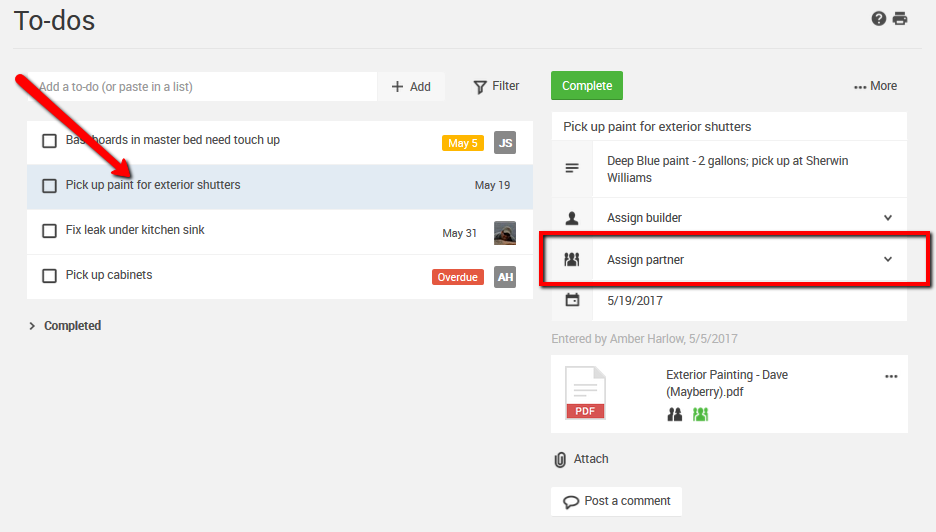Tick the Fix leak under kitchen sink checkbox
The height and width of the screenshot is (532, 936).
click(x=49, y=231)
